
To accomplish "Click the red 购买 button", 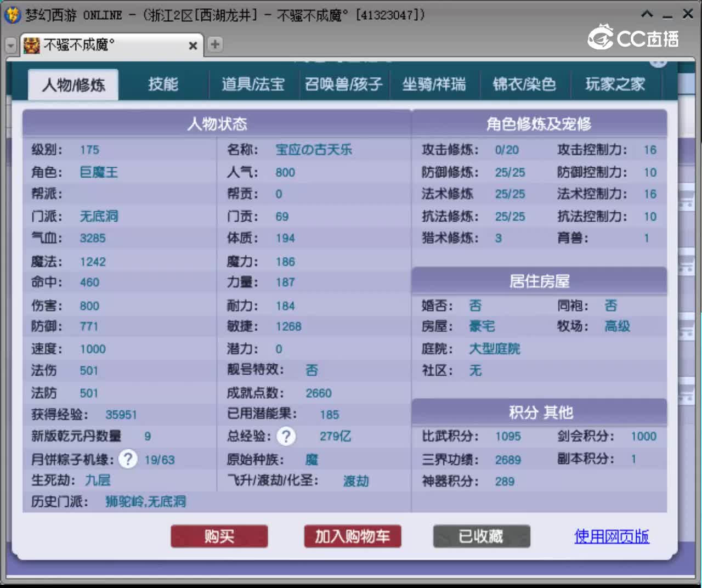I will point(219,536).
